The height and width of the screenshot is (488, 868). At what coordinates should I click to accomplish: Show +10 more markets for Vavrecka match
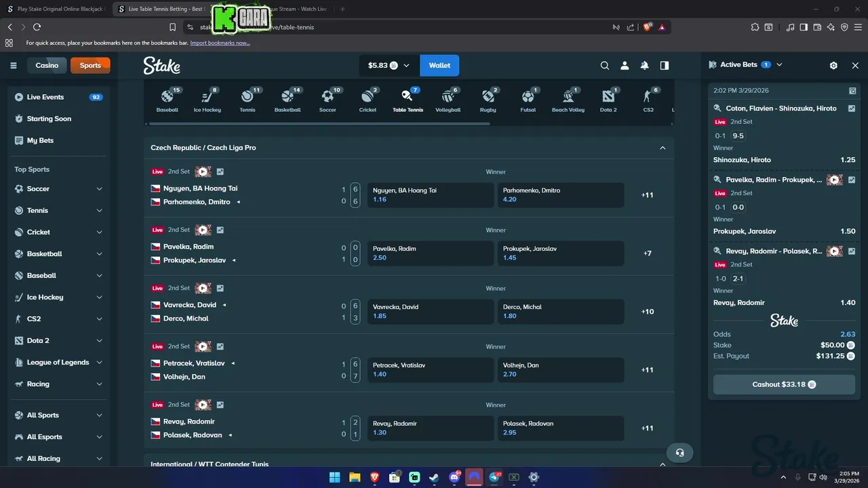tap(648, 312)
